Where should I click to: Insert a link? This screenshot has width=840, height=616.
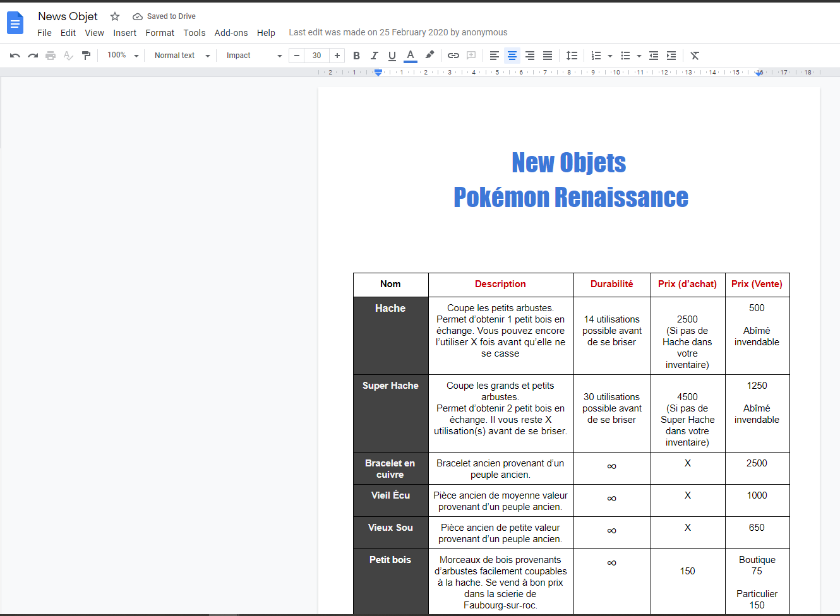(x=453, y=56)
